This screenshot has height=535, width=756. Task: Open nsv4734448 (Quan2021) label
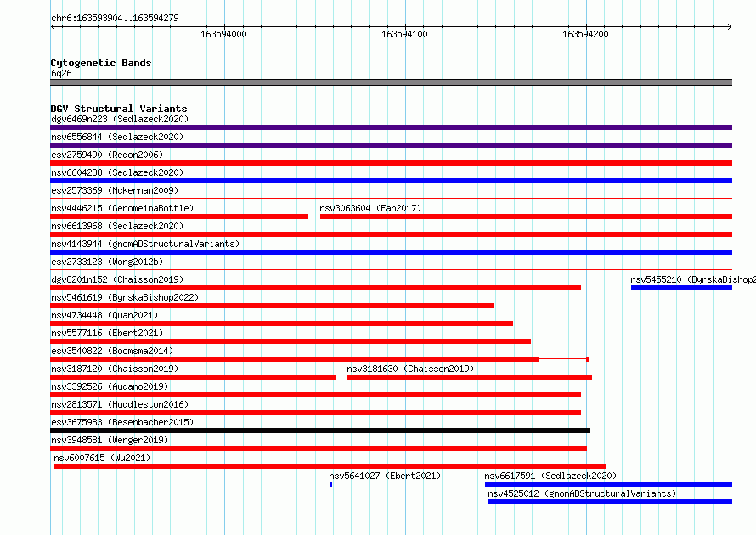[x=104, y=315]
